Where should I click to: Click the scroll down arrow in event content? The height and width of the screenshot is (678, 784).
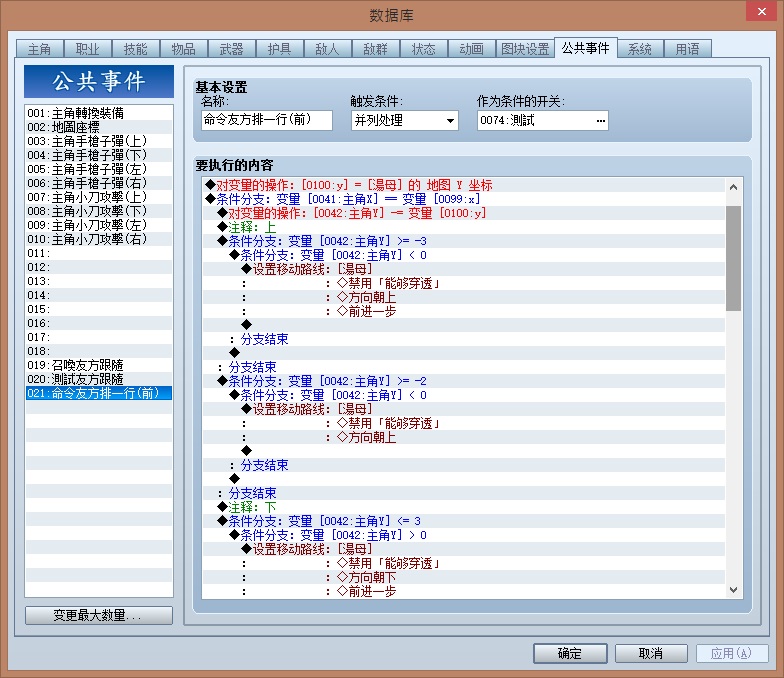(x=734, y=590)
